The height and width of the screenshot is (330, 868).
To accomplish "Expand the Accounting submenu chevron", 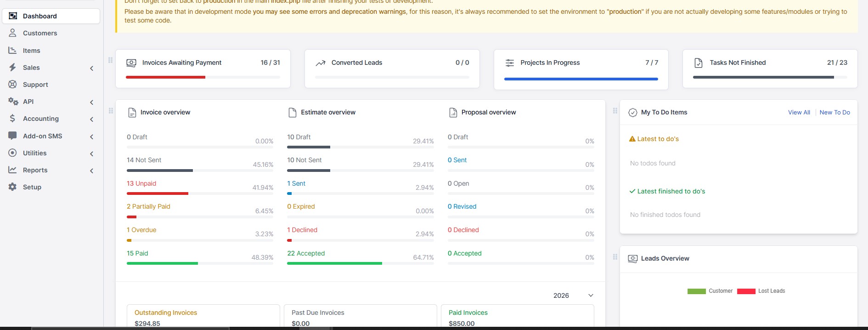I will click(91, 119).
